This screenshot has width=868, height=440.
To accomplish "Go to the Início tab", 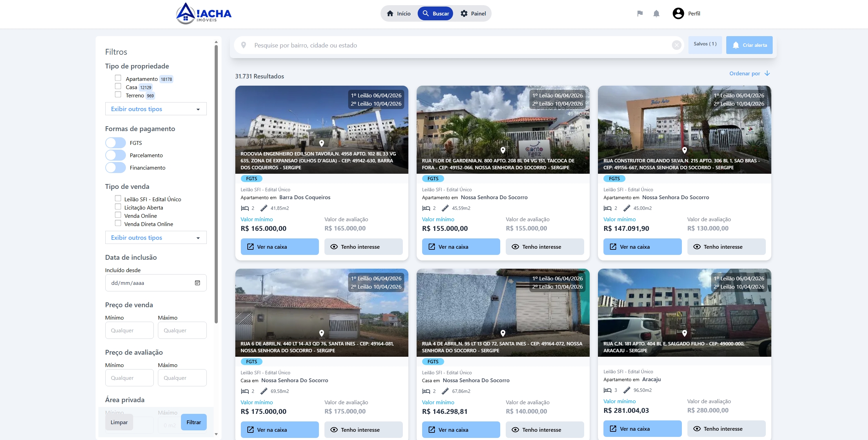I will 399,13.
